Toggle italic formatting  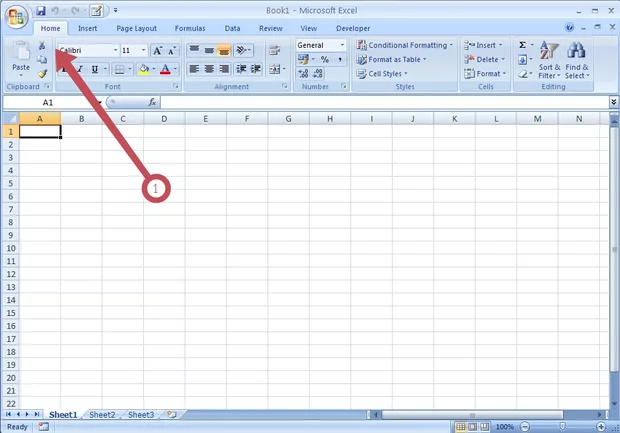click(x=80, y=69)
